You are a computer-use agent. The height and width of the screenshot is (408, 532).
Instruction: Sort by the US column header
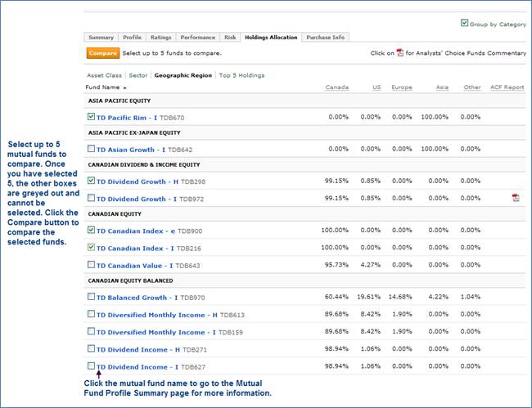376,87
